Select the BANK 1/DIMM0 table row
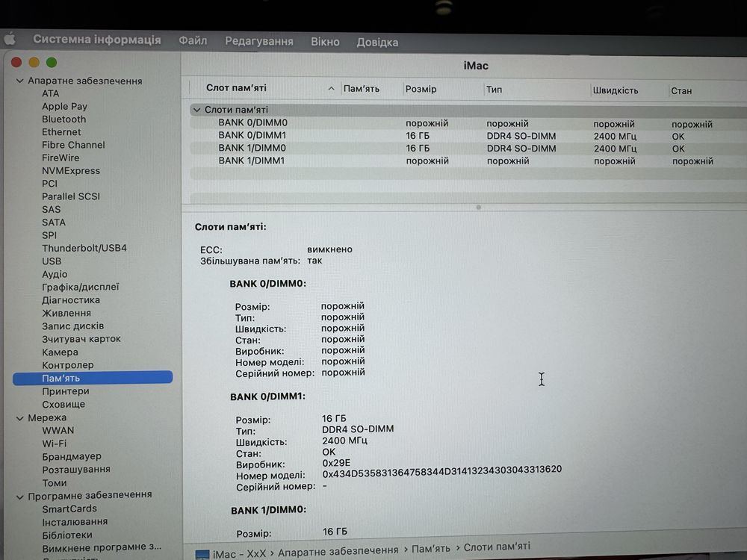This screenshot has height=560, width=747. point(468,148)
